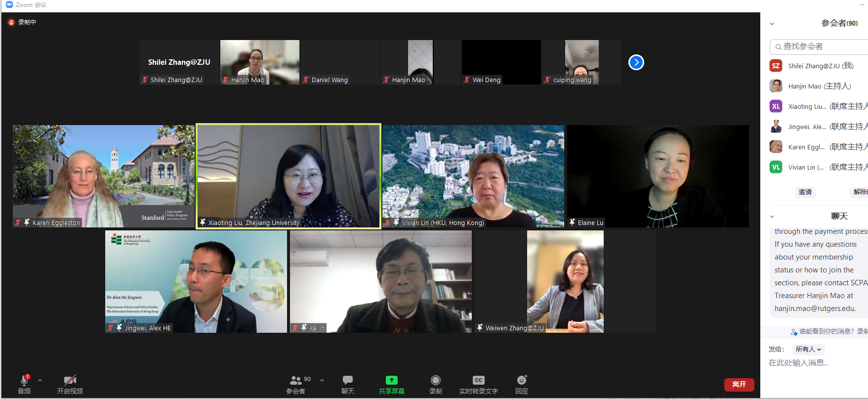The image size is (868, 399).
Task: Unmute the audio microphone icon
Action: pyautogui.click(x=24, y=380)
